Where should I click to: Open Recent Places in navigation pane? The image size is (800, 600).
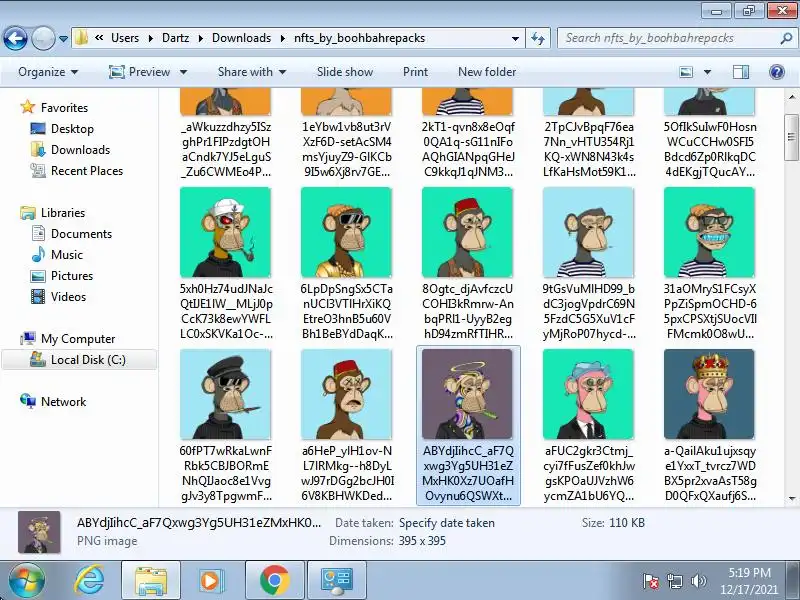[x=87, y=170]
